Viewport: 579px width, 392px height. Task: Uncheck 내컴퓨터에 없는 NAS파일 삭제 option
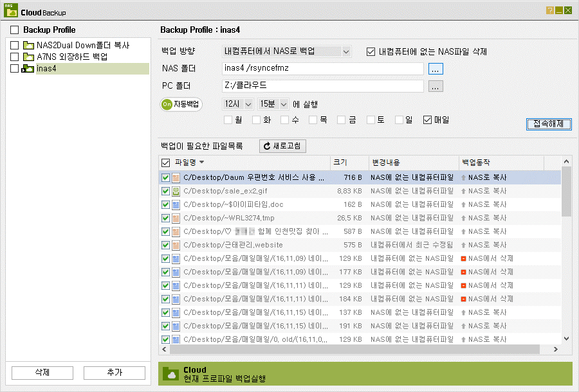tap(371, 51)
